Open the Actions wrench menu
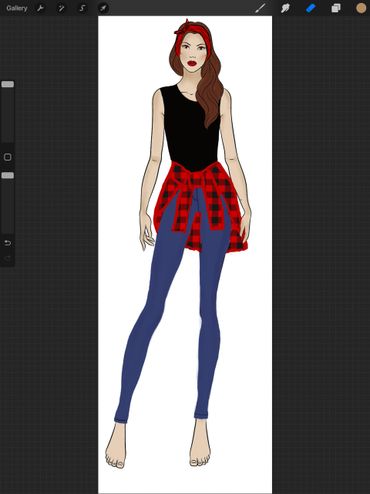The image size is (370, 494). tap(40, 8)
